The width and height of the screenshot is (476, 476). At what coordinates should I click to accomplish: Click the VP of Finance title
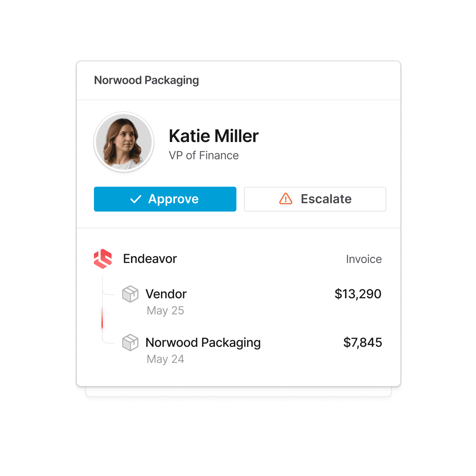pos(204,156)
